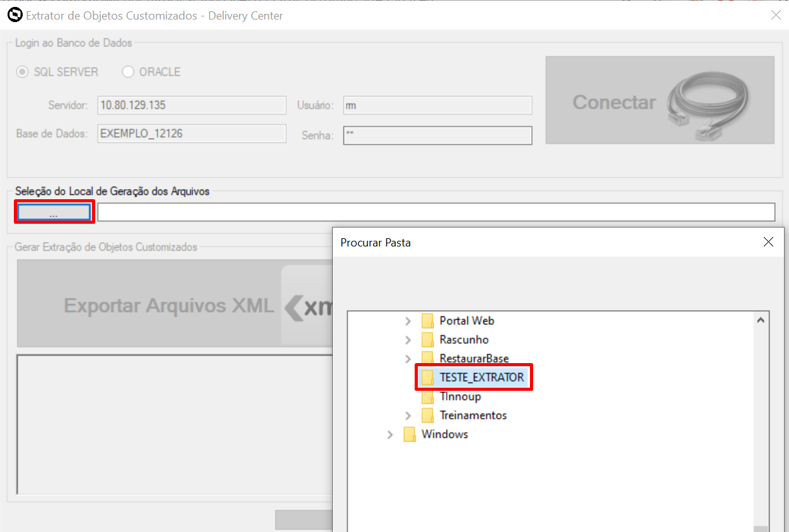Select the Portal Web folder
This screenshot has height=532, width=789.
pos(467,321)
